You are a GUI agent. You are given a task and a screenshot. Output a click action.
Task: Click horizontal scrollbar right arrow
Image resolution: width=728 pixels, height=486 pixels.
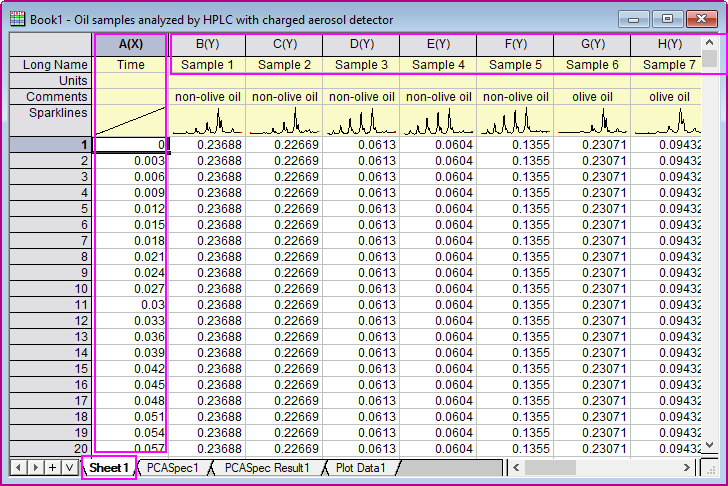click(x=687, y=467)
